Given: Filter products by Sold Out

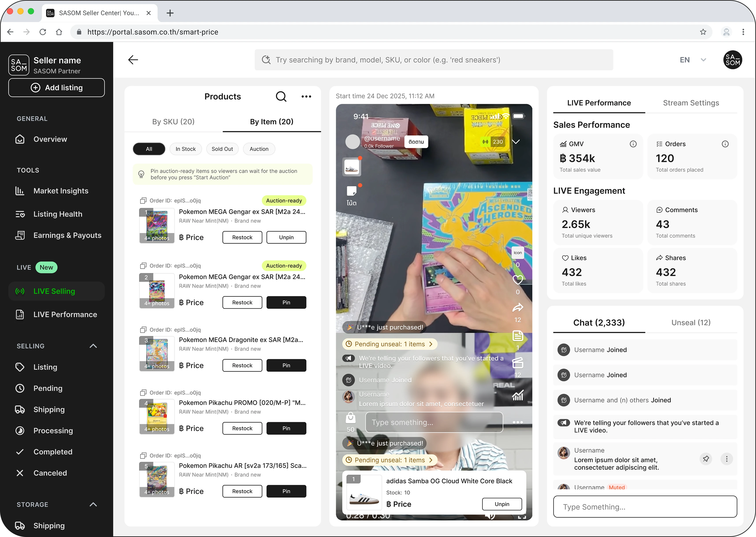Looking at the screenshot, I should [222, 149].
